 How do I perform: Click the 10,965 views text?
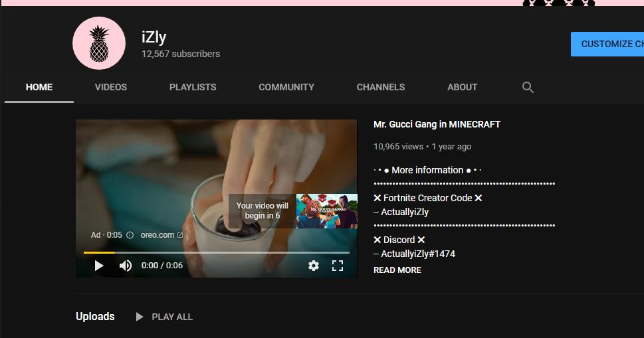pos(398,147)
